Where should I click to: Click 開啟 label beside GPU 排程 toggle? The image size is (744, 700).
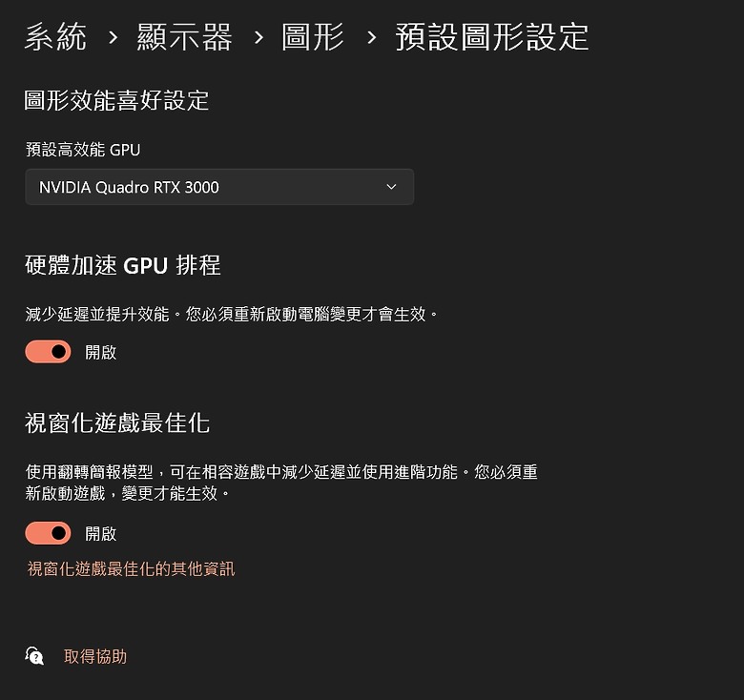[x=100, y=352]
